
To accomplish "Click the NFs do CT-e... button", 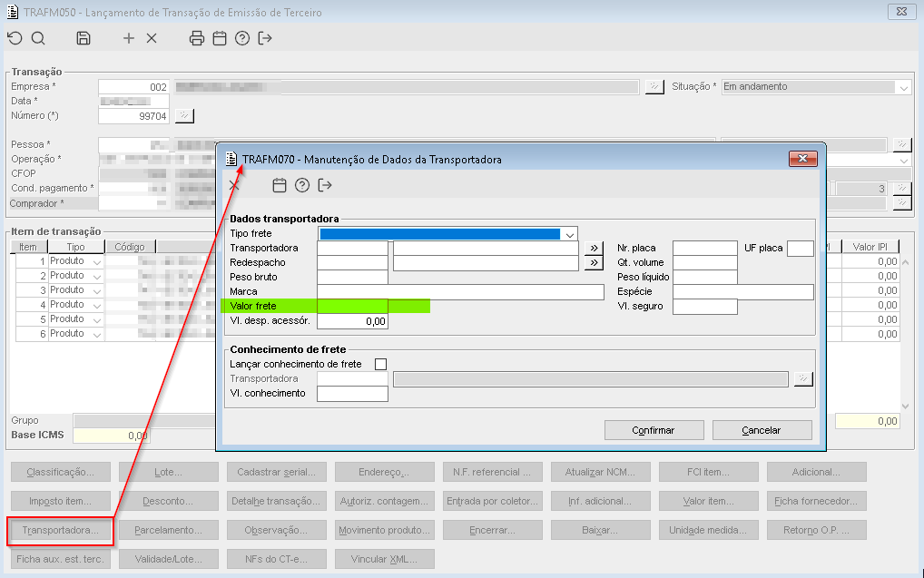I will 276,559.
